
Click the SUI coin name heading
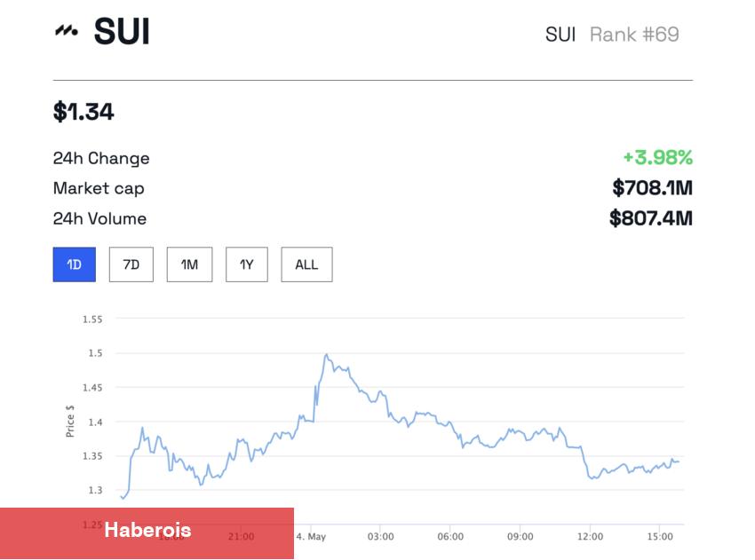122,32
